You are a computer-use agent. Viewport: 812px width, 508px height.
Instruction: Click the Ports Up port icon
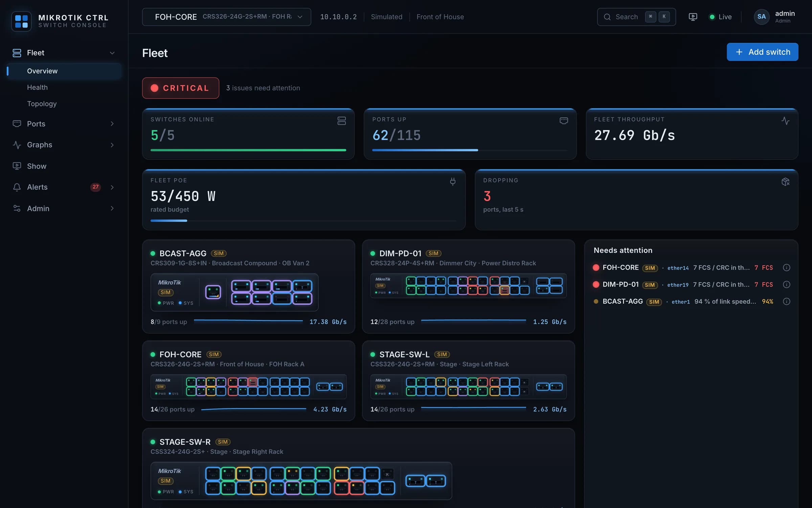point(564,121)
